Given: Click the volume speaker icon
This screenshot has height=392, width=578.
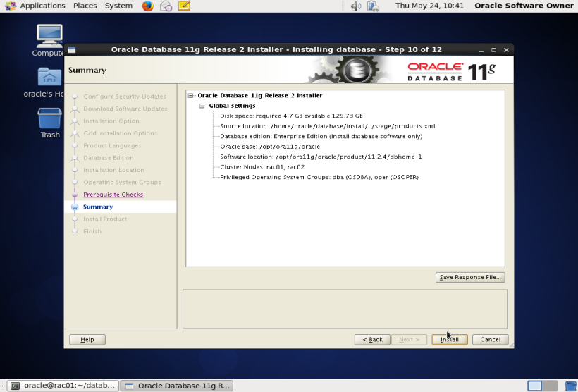Looking at the screenshot, I should tap(356, 6).
